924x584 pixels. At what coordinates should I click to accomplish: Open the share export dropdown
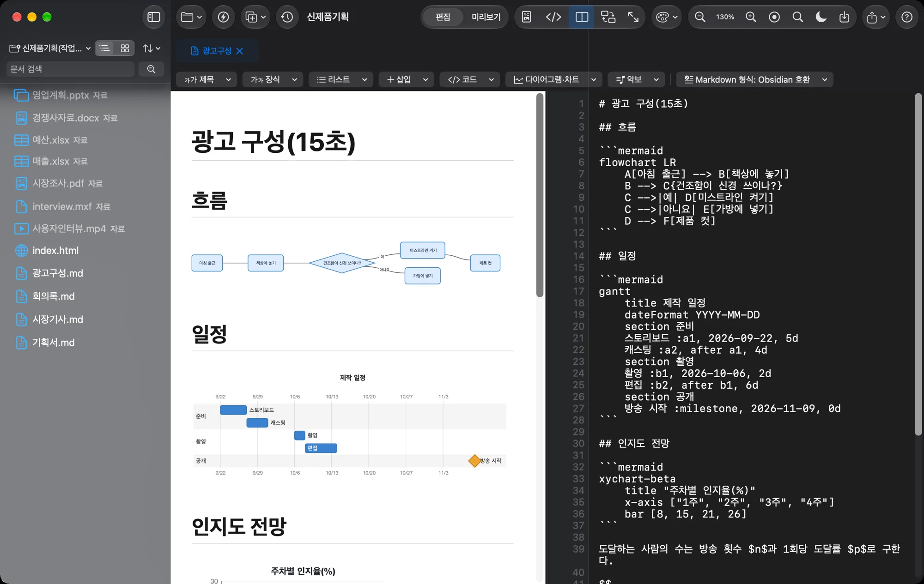point(876,17)
